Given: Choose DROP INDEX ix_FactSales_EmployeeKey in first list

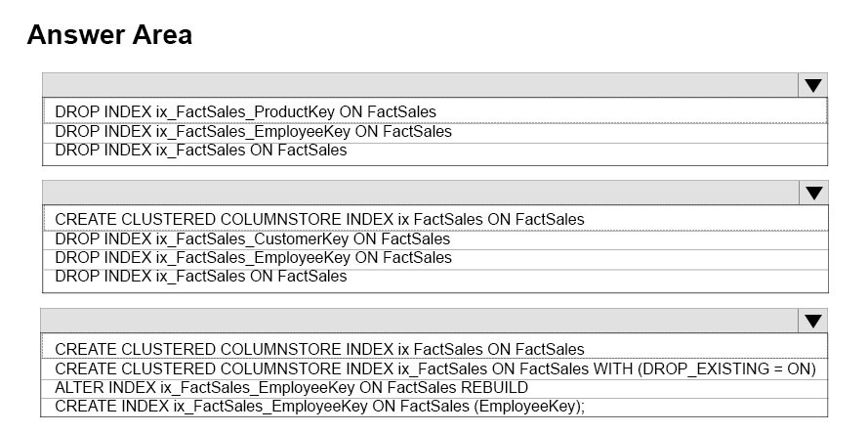Looking at the screenshot, I should (434, 132).
